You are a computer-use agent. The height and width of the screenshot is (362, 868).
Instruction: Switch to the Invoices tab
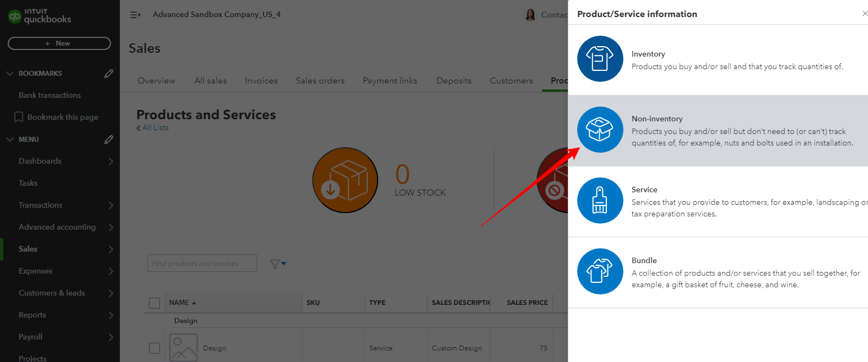click(x=261, y=81)
